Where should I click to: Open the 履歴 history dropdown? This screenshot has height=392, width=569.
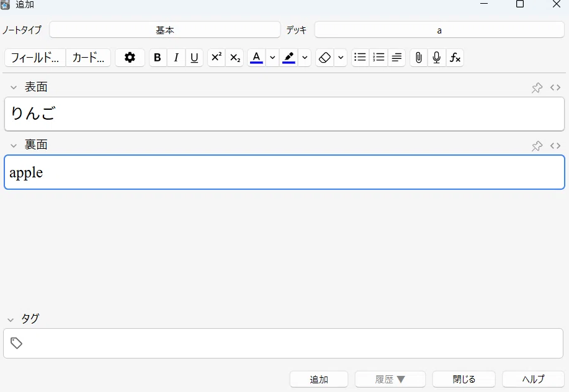coord(390,380)
